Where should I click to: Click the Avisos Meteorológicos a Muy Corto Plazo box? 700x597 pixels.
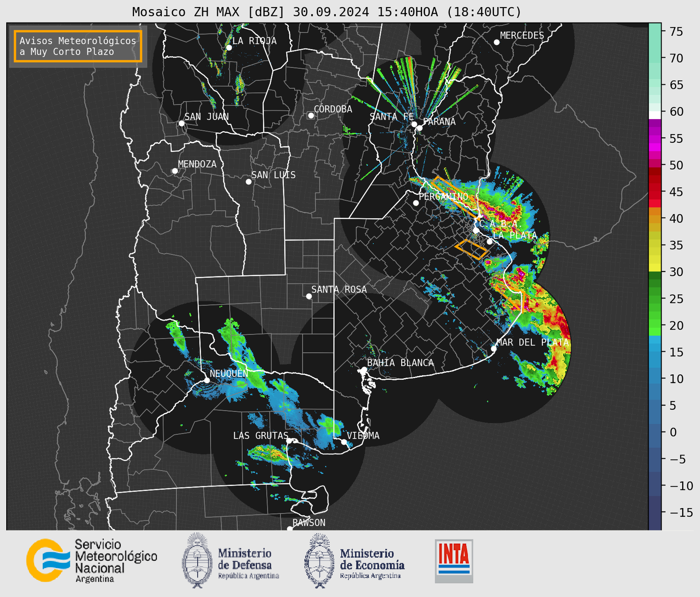(x=78, y=46)
